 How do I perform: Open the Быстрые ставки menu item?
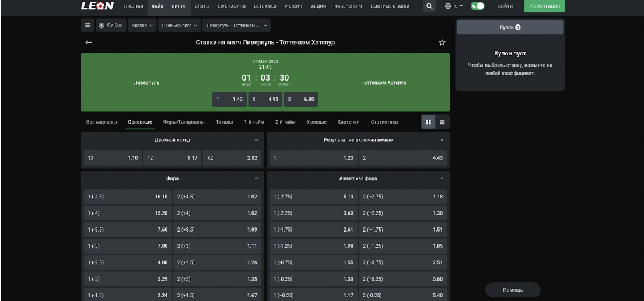click(390, 6)
